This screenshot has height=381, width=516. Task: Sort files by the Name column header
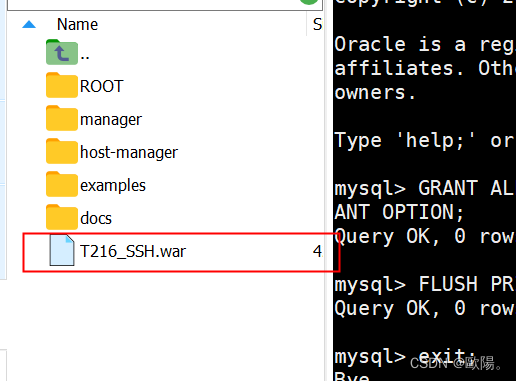coord(77,24)
